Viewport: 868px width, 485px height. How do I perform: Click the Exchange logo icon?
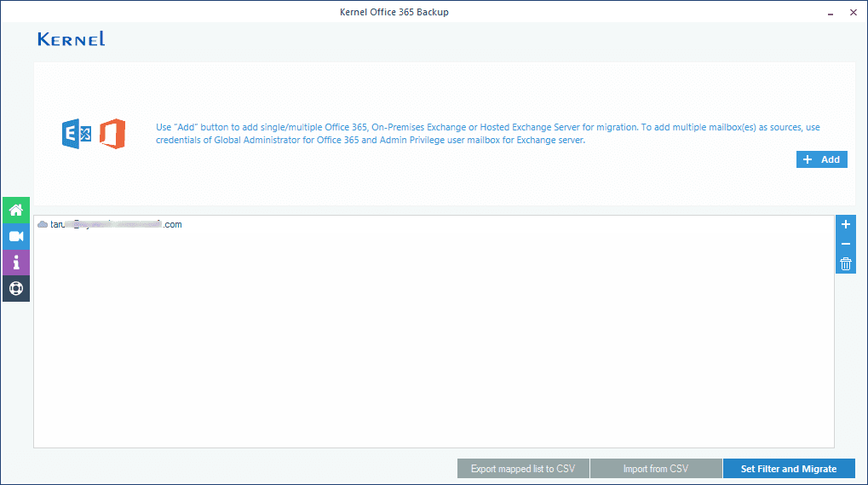pos(77,134)
